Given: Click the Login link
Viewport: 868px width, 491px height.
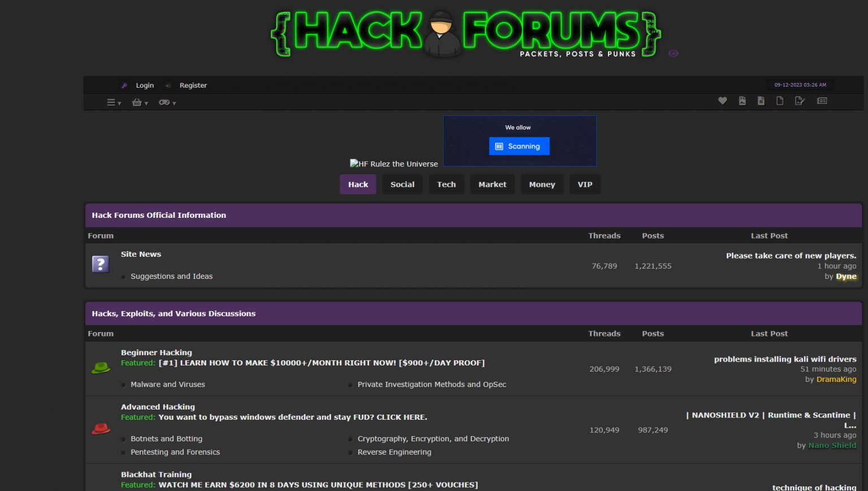Looking at the screenshot, I should pos(145,85).
